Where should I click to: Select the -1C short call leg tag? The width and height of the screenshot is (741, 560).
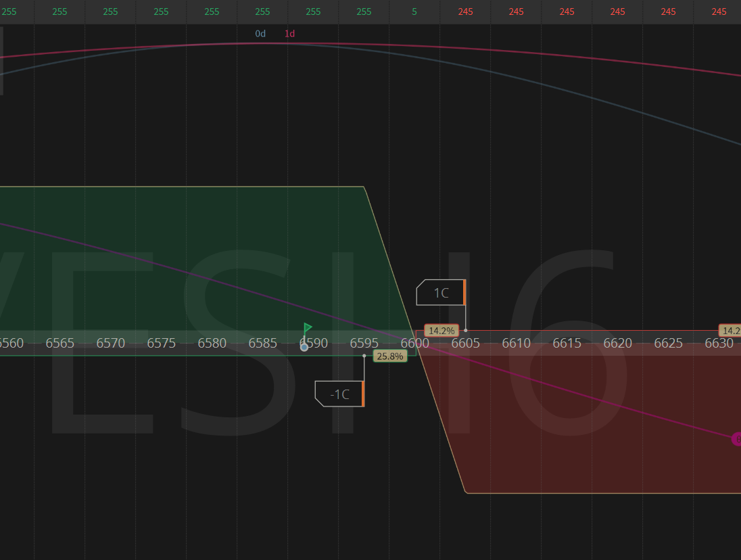338,394
